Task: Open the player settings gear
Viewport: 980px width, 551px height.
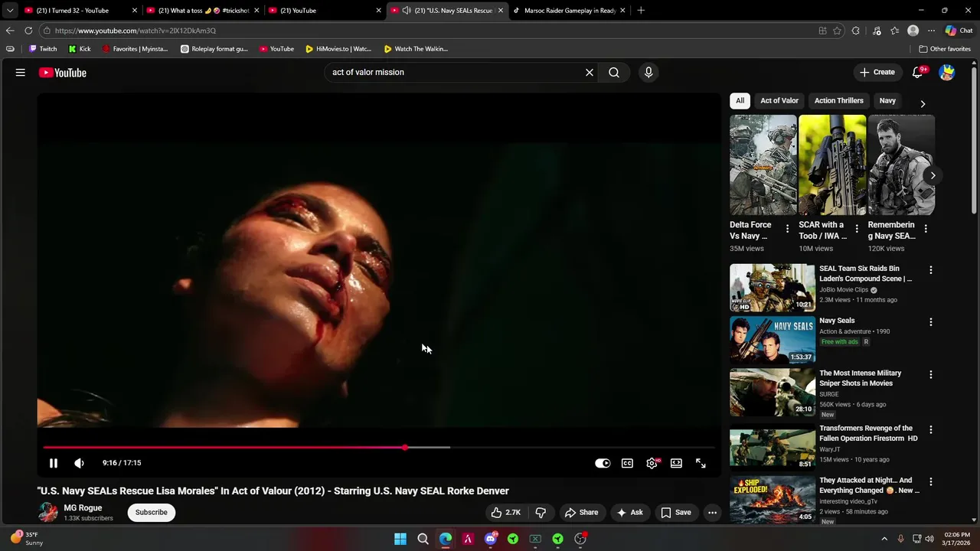Action: (x=652, y=463)
